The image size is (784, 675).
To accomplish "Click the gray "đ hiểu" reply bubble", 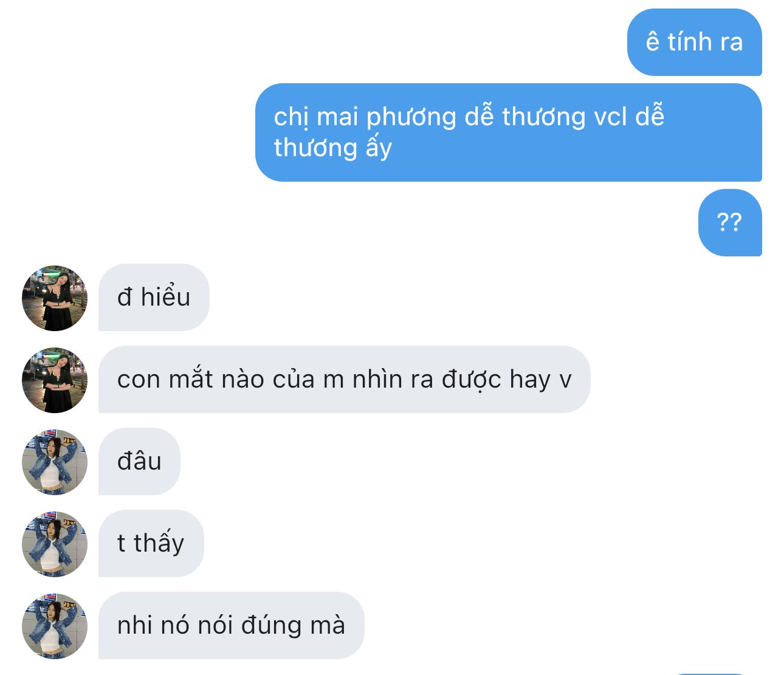I will click(154, 298).
